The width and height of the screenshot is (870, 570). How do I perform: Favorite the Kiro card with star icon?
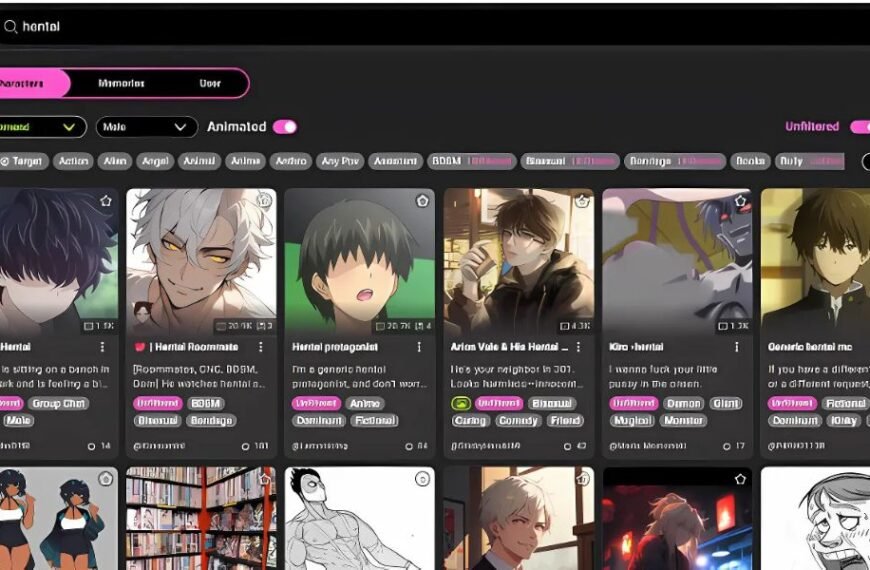(x=740, y=201)
